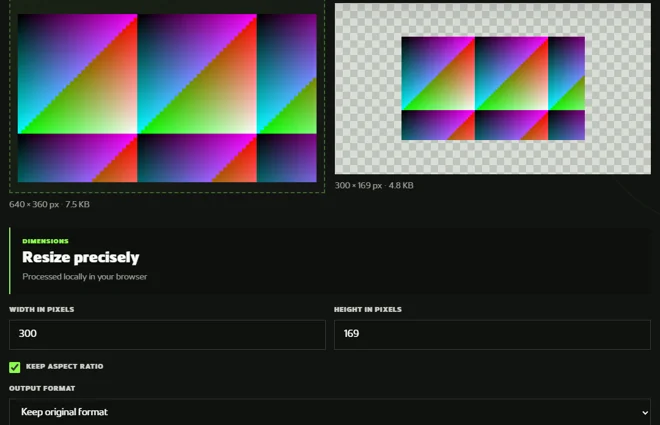
Task: Click the "HEIGHT IN PIXELS" label
Action: coord(368,309)
